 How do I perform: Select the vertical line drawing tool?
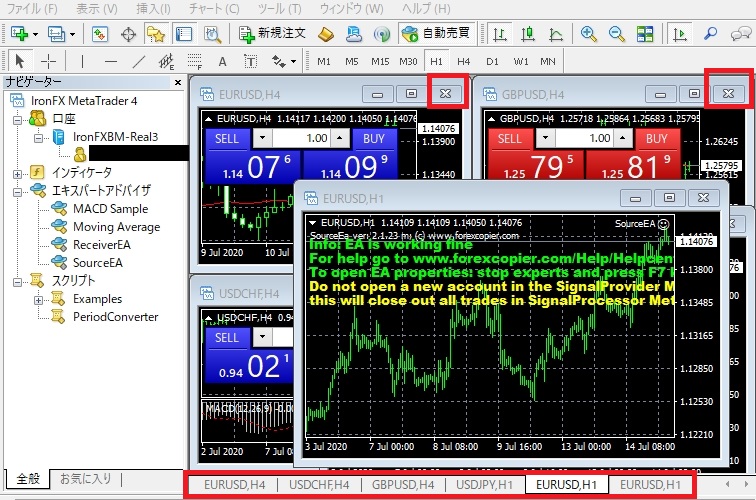pos(82,62)
